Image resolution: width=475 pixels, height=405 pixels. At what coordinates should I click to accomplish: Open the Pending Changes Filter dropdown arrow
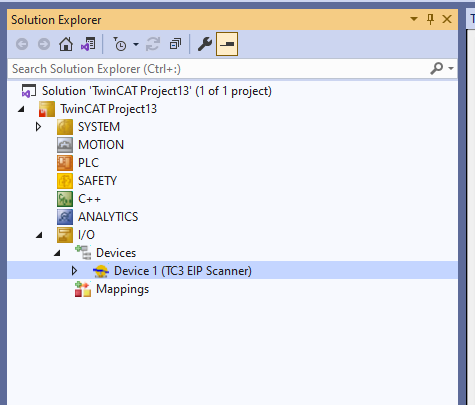pyautogui.click(x=136, y=44)
